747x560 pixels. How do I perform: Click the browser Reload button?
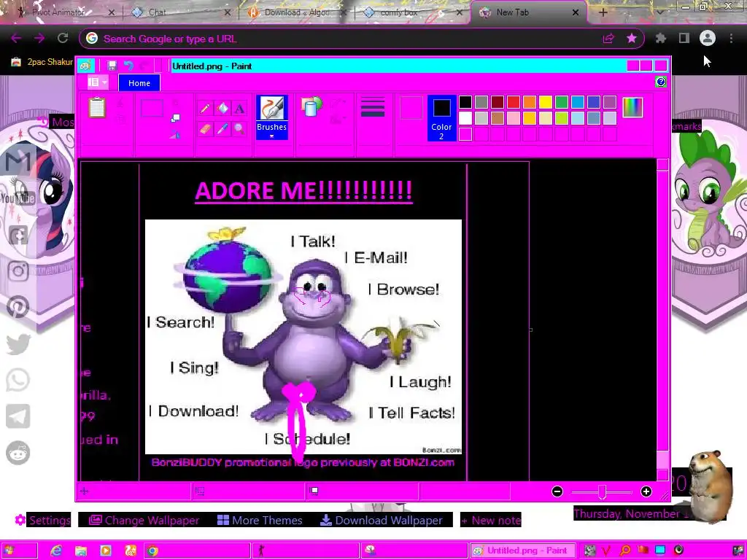[63, 39]
